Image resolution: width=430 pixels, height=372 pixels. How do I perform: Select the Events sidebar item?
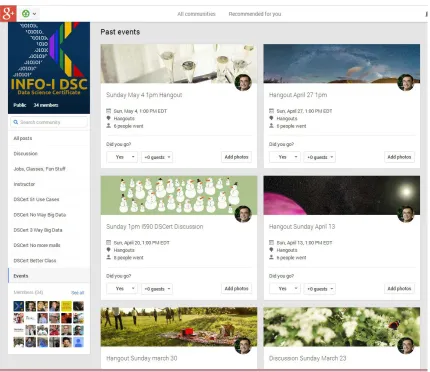49,276
